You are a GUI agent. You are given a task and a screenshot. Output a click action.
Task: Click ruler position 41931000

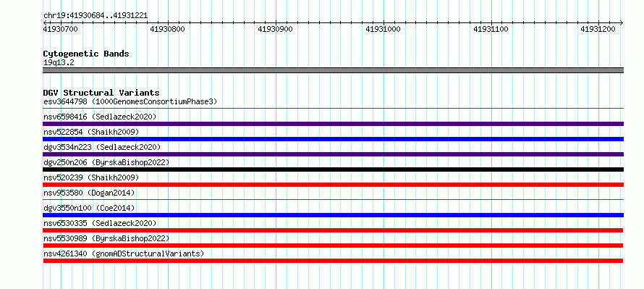[x=383, y=29]
